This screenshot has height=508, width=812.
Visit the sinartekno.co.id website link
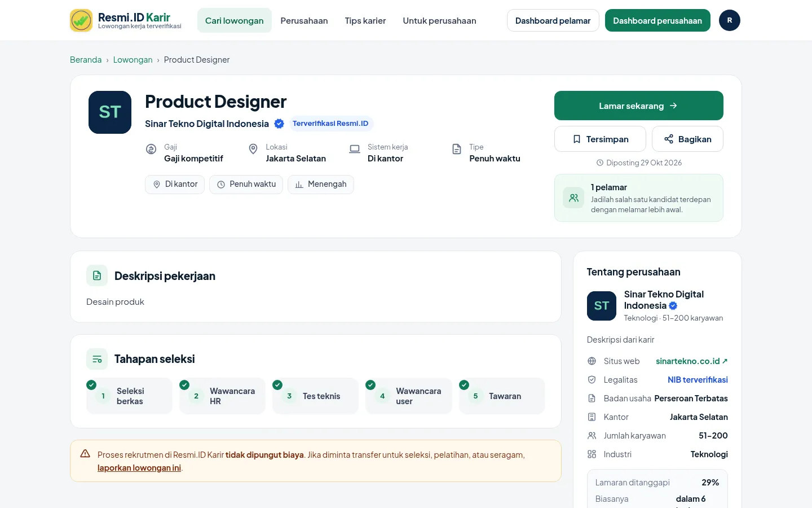(x=691, y=361)
